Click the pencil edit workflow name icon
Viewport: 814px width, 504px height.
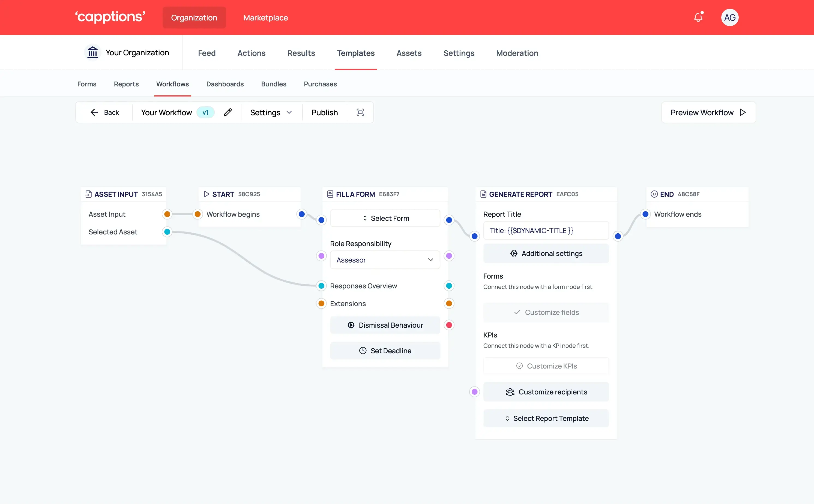click(228, 112)
